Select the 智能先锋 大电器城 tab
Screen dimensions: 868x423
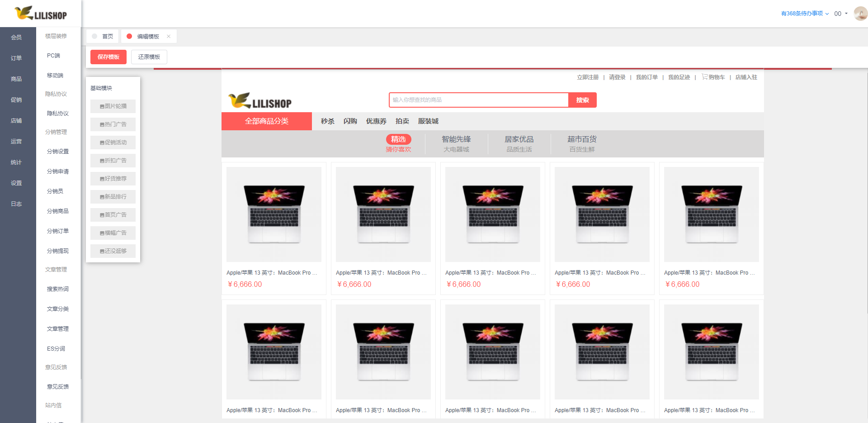(x=456, y=144)
